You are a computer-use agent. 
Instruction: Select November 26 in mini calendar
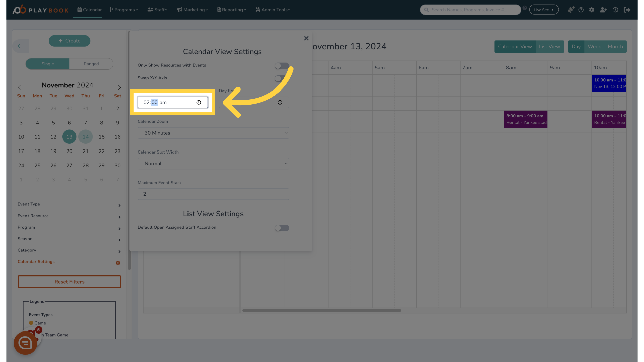[53, 166]
